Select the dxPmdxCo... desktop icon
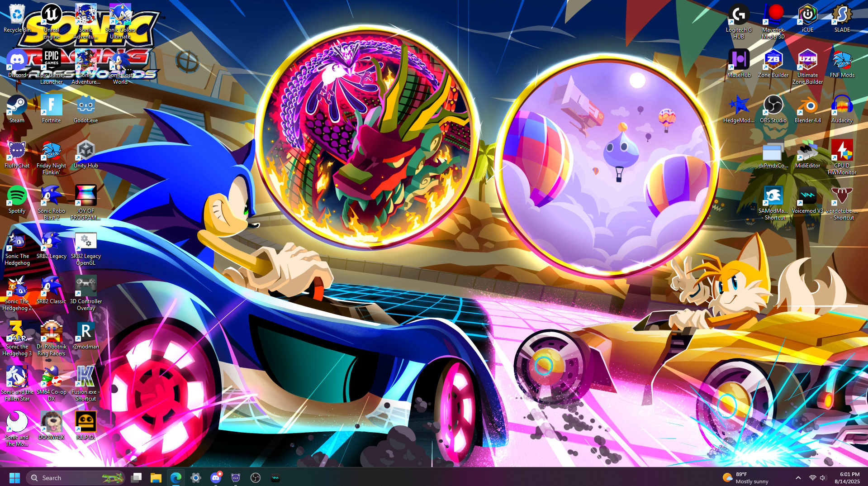Viewport: 868px width, 486px height. pos(773,155)
